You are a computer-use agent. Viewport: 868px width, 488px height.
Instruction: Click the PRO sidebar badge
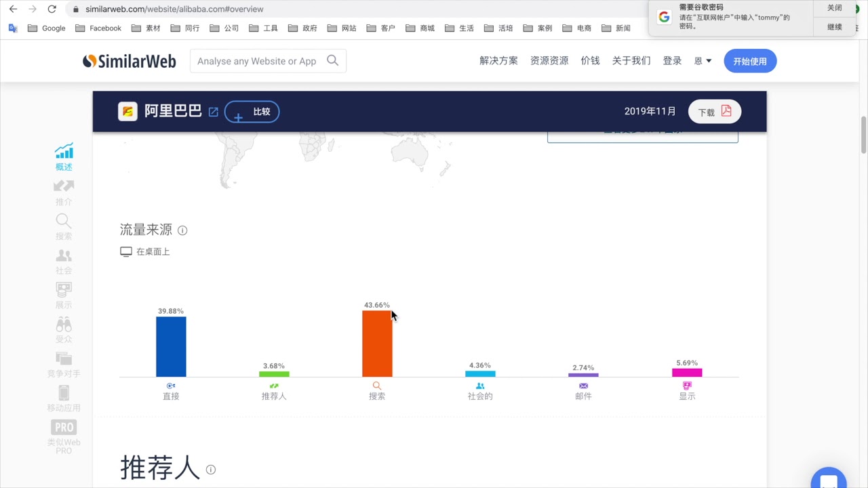(64, 427)
